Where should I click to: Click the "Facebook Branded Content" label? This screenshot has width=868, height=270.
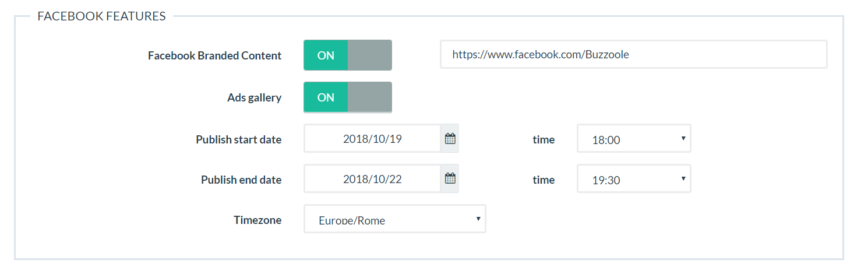point(214,56)
